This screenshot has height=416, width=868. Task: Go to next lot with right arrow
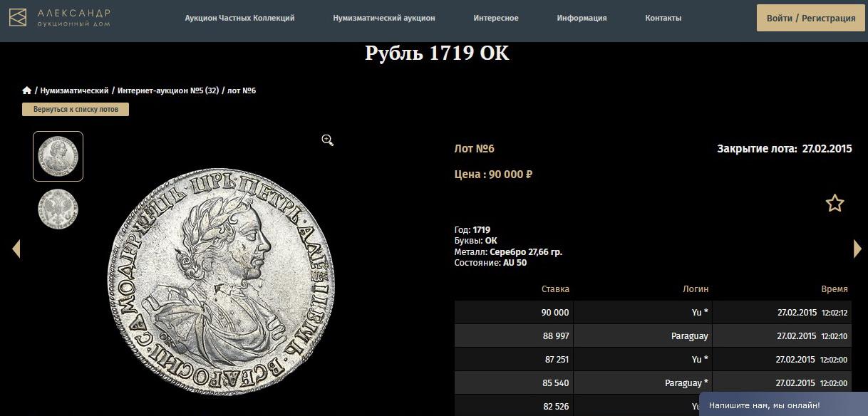tap(857, 248)
